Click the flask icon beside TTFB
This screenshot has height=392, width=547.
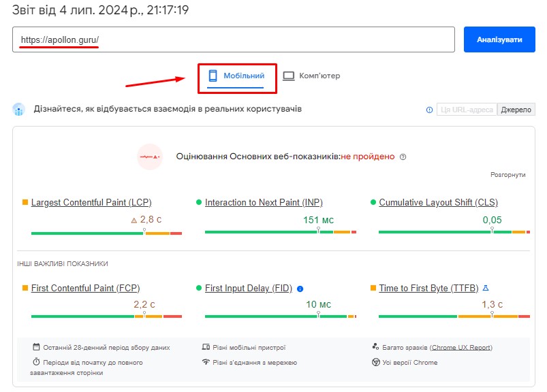[486, 288]
